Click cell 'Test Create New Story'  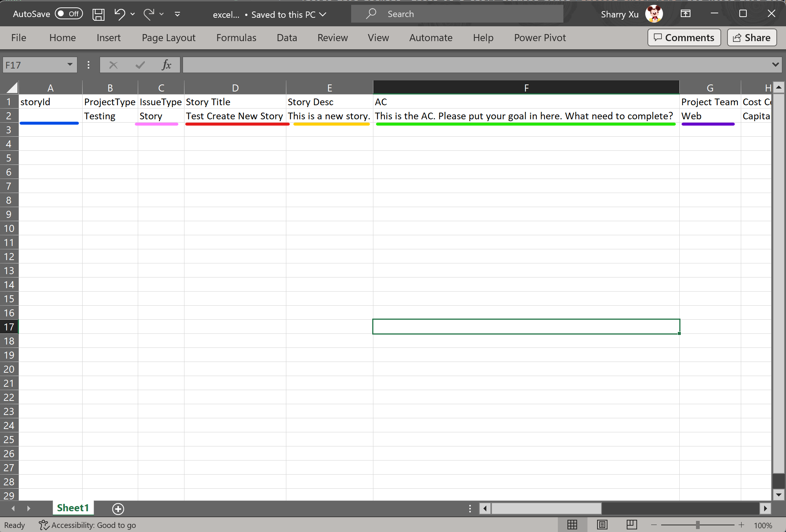235,116
